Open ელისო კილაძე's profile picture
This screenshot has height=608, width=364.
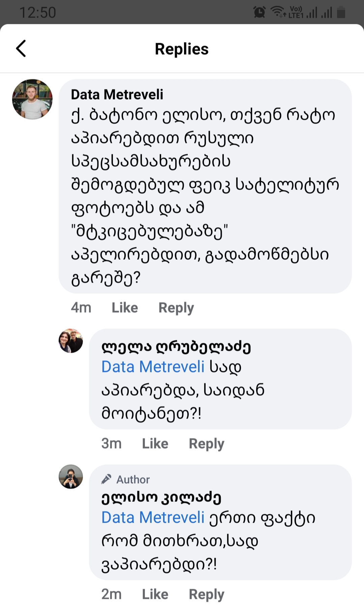(71, 477)
